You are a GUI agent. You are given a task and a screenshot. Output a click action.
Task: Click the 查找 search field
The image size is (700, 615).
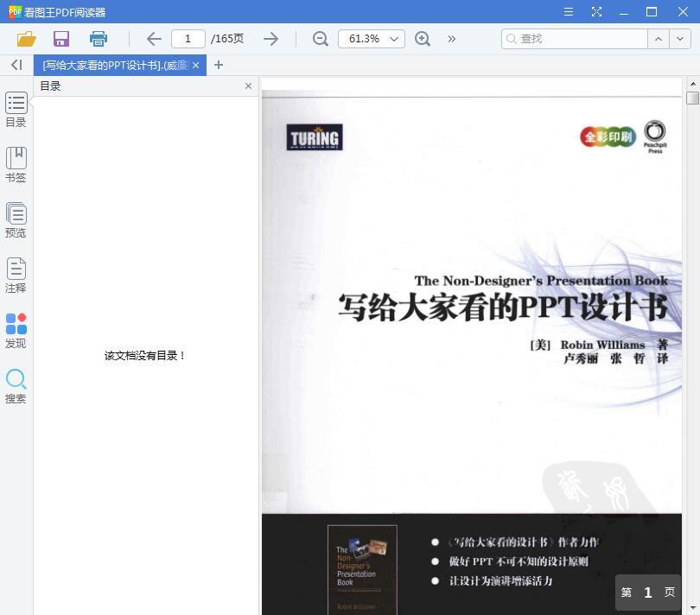[x=575, y=39]
